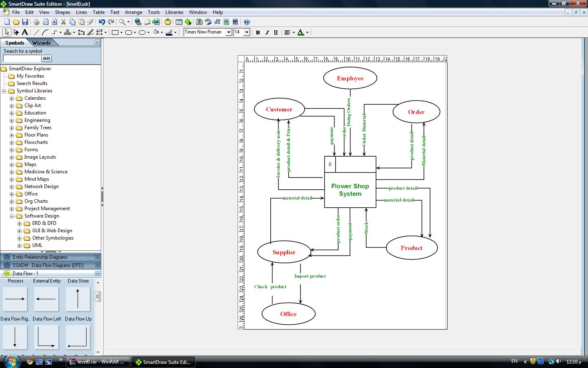Toggle Italic text formatting
The height and width of the screenshot is (368, 588).
click(x=267, y=32)
